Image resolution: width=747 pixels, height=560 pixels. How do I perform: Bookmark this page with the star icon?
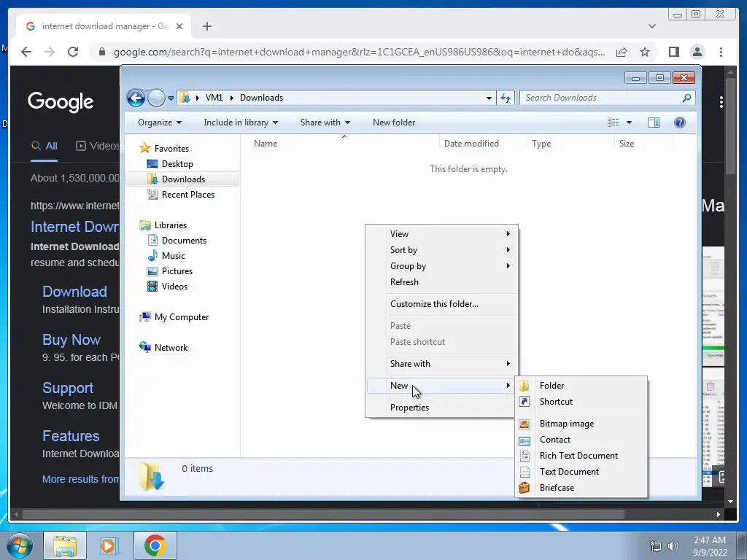[x=645, y=52]
